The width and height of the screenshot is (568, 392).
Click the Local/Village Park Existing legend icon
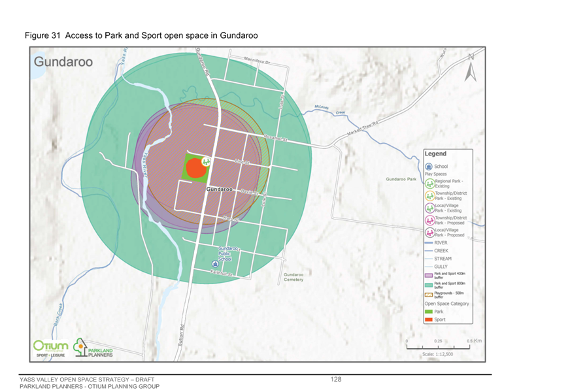(429, 208)
